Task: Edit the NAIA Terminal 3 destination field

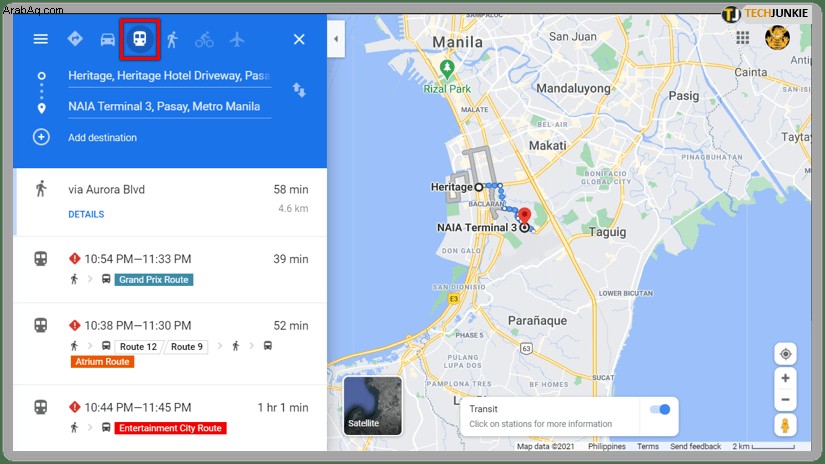Action: coord(169,107)
